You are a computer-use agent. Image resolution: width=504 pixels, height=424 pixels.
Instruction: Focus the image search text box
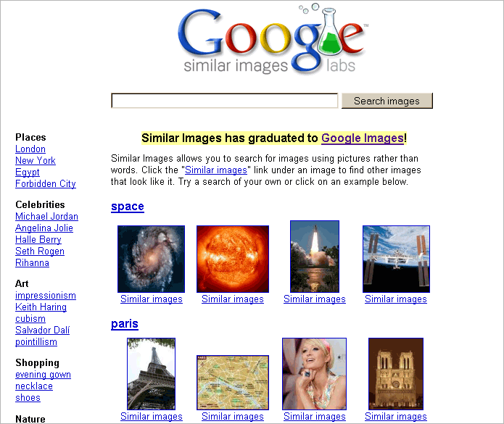tap(224, 101)
